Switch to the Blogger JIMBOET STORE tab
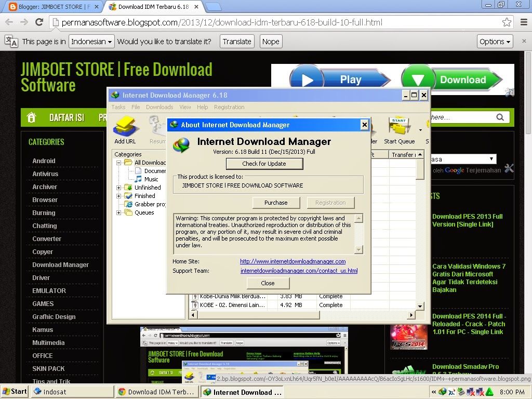The image size is (532, 399). (52, 6)
